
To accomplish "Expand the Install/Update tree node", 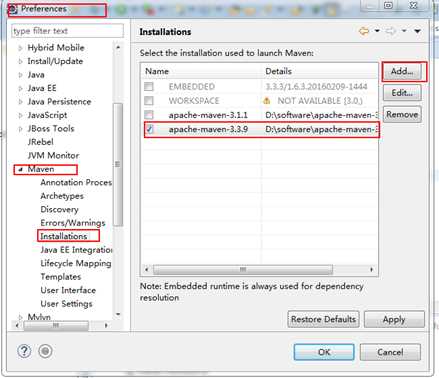I will pos(20,61).
